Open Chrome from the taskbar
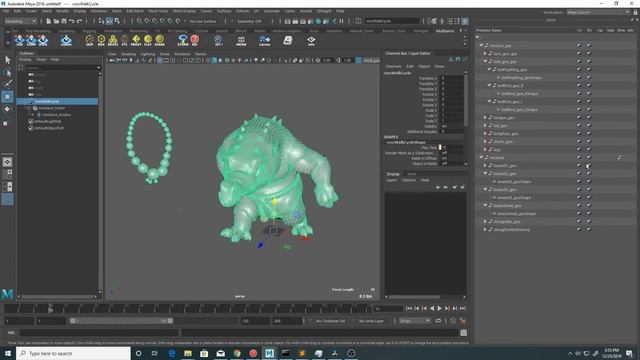The width and height of the screenshot is (640, 360). (x=237, y=353)
